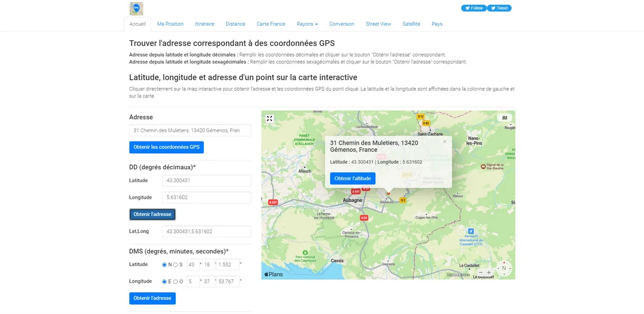Image resolution: width=644 pixels, height=314 pixels.
Task: Click the Mentions légales map link
Action: click(x=458, y=274)
